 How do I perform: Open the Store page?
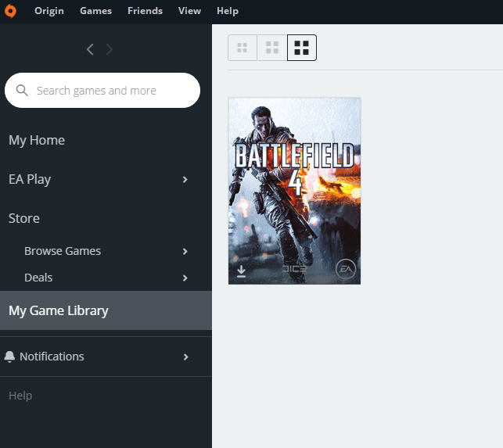point(24,218)
